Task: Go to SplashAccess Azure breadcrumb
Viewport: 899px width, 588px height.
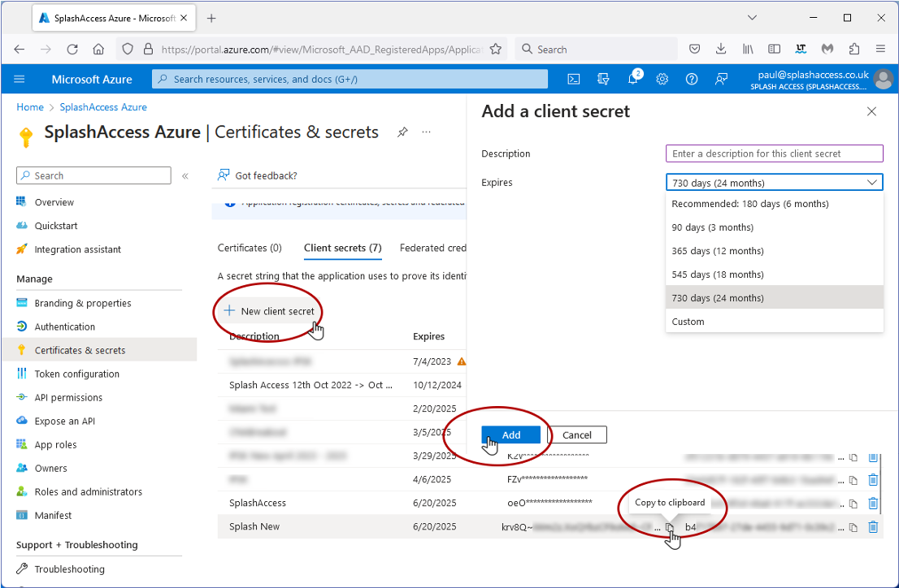Action: 103,107
